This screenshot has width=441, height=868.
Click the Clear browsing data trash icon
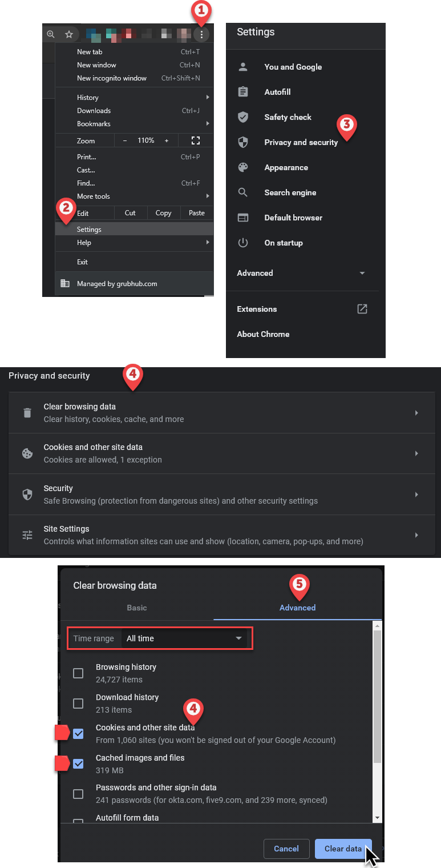pos(27,413)
